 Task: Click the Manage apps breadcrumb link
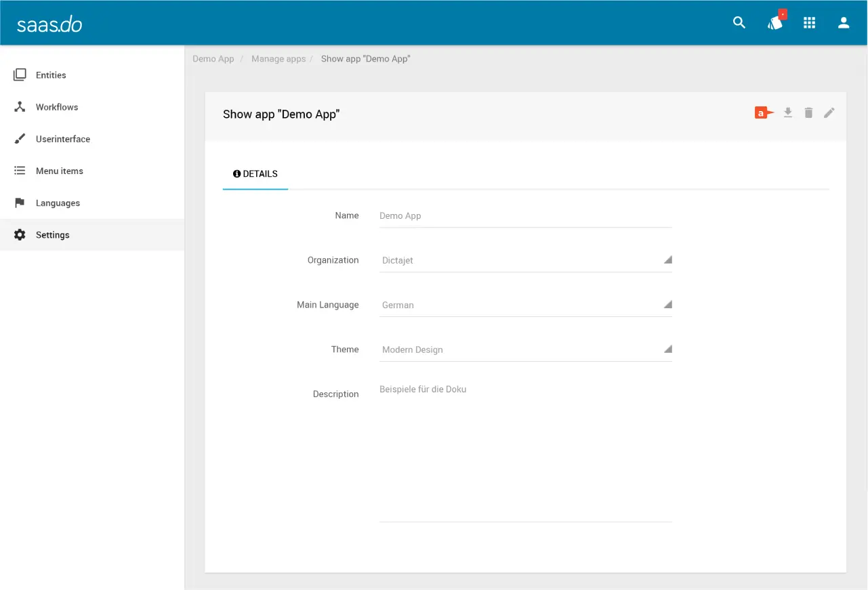tap(278, 59)
